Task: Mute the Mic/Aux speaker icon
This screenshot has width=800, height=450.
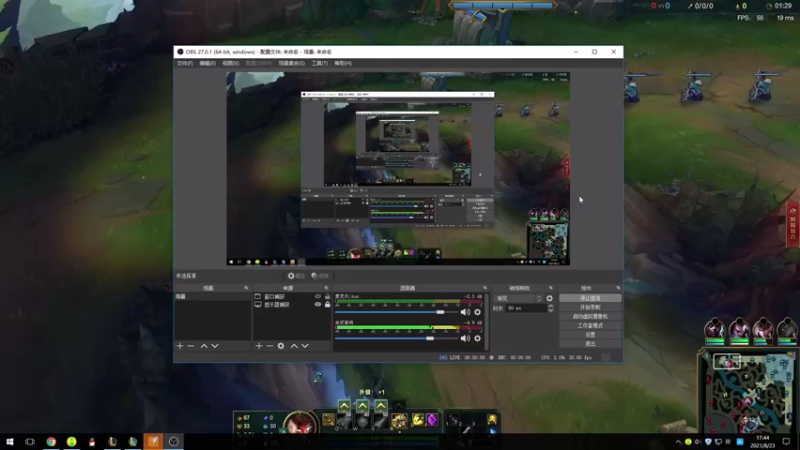Action: [x=465, y=312]
